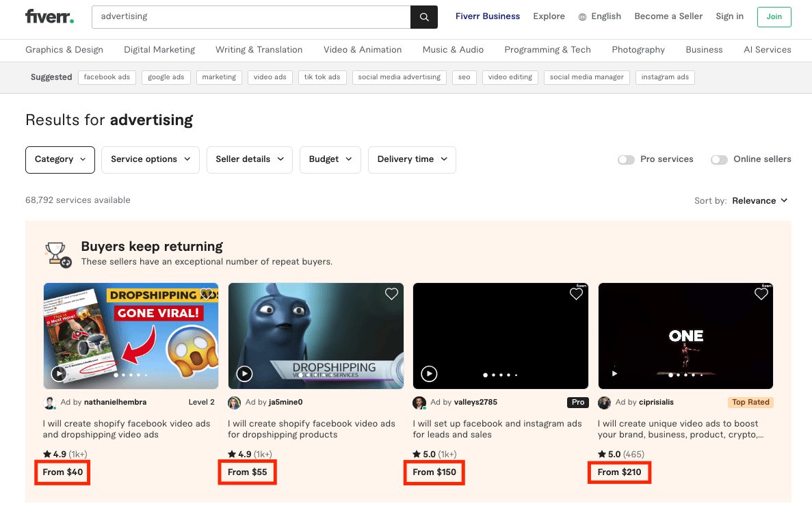Open Graphics & Design category
812x512 pixels.
tap(64, 50)
